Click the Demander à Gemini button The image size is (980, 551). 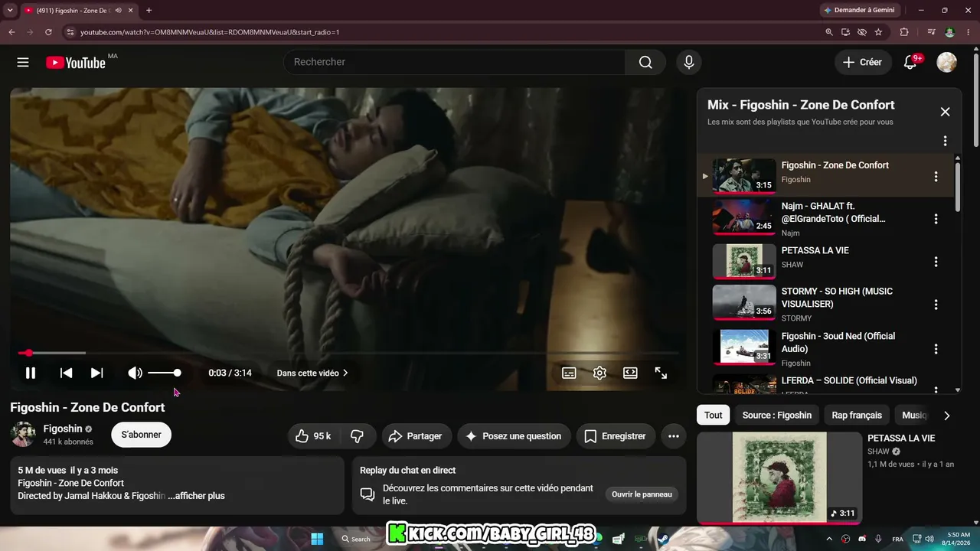[x=859, y=10]
